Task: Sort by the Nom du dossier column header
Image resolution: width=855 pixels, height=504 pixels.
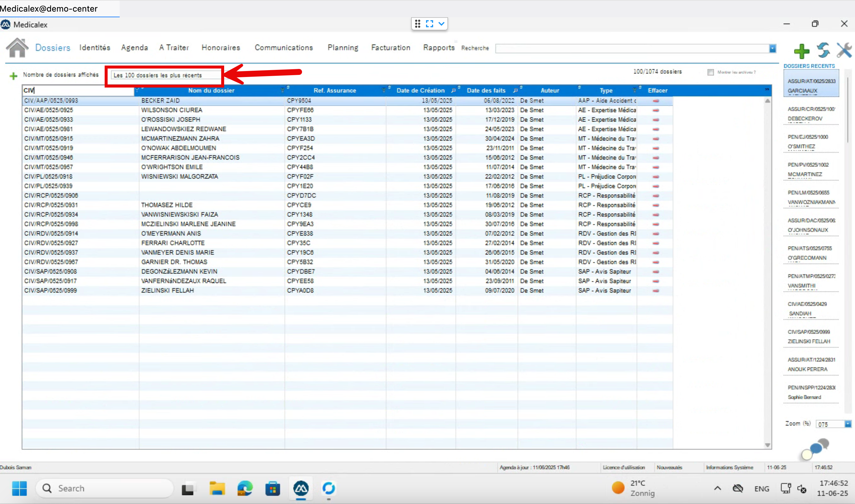Action: click(x=211, y=90)
